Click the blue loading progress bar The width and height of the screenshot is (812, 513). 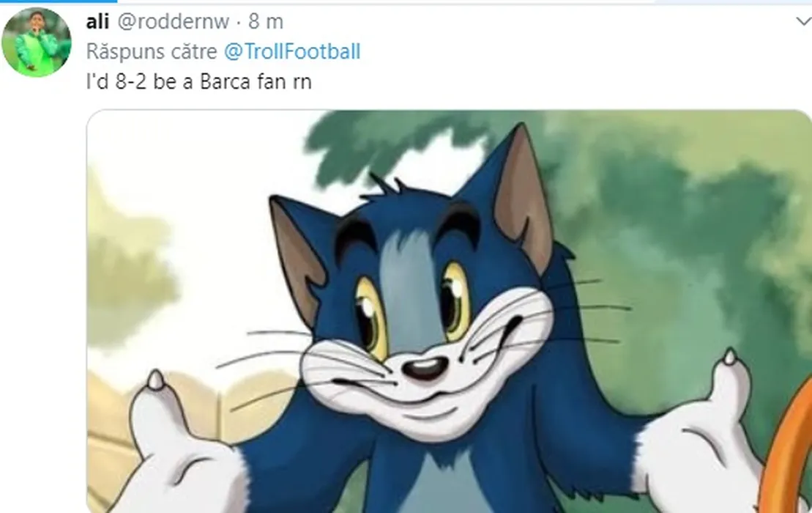59,1
